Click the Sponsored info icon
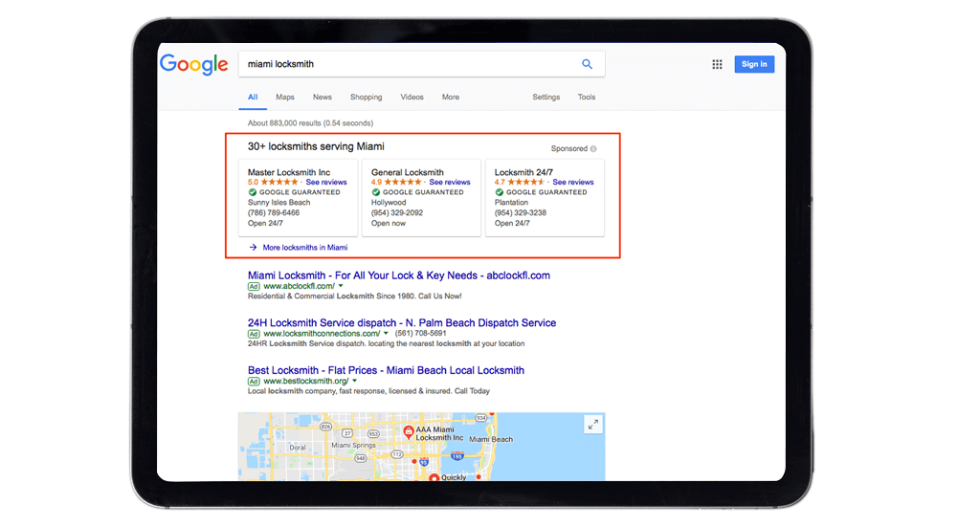Screen dimensions: 980x527 tap(593, 149)
